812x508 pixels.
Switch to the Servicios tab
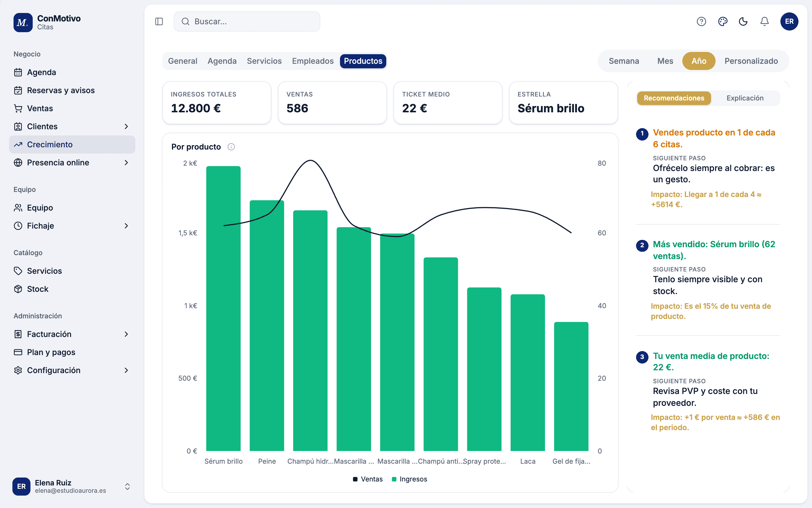tap(264, 61)
